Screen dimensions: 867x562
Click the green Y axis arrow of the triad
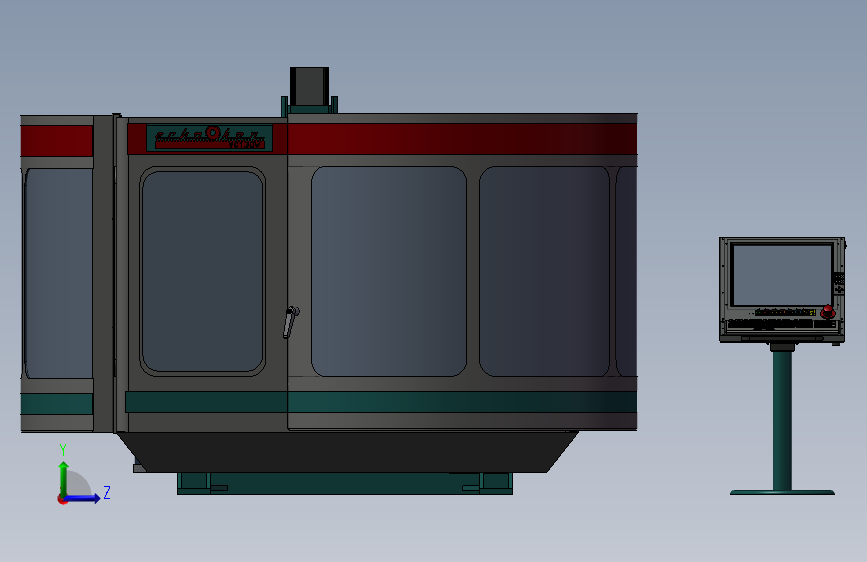(64, 478)
